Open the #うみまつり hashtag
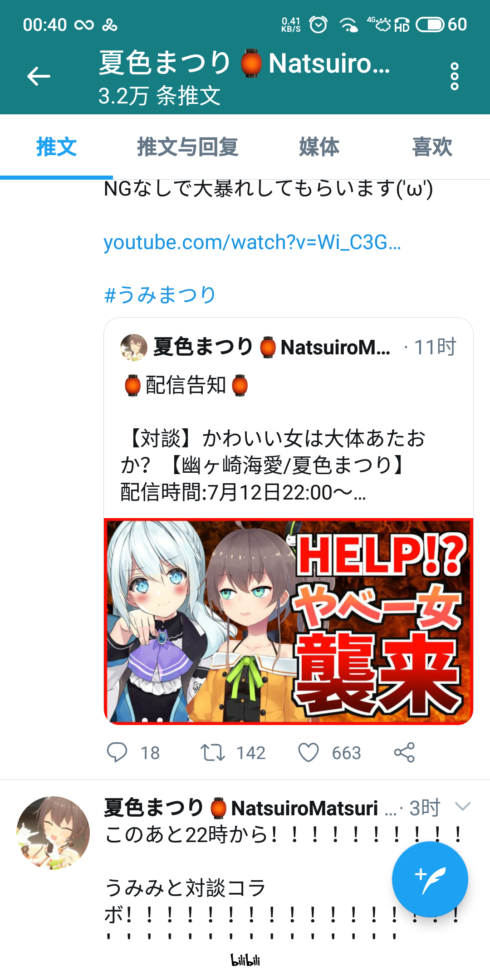The width and height of the screenshot is (490, 980). (160, 295)
